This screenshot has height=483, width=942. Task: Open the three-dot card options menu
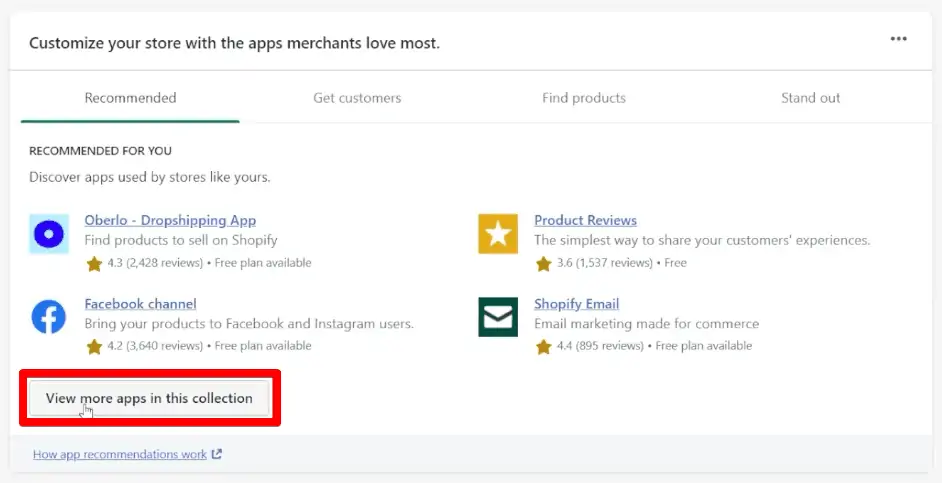[898, 39]
